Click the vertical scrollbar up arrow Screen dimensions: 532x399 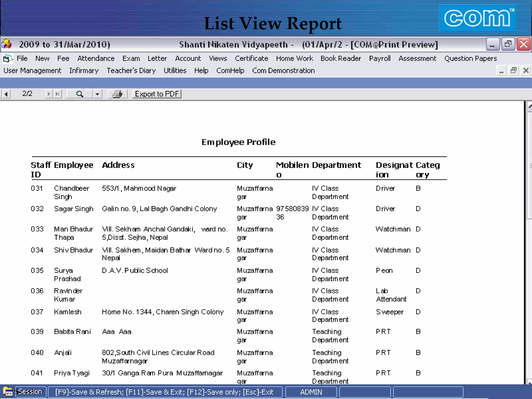click(x=529, y=107)
